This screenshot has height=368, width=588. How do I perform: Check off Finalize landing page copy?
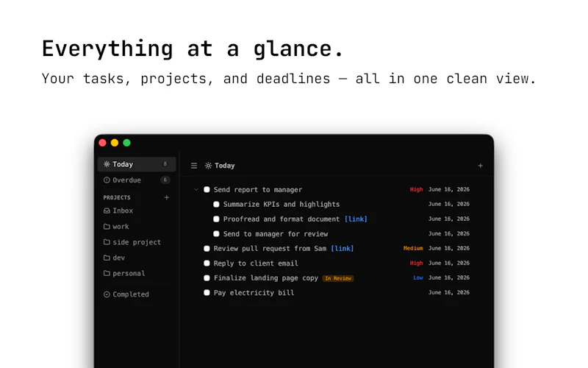[207, 278]
